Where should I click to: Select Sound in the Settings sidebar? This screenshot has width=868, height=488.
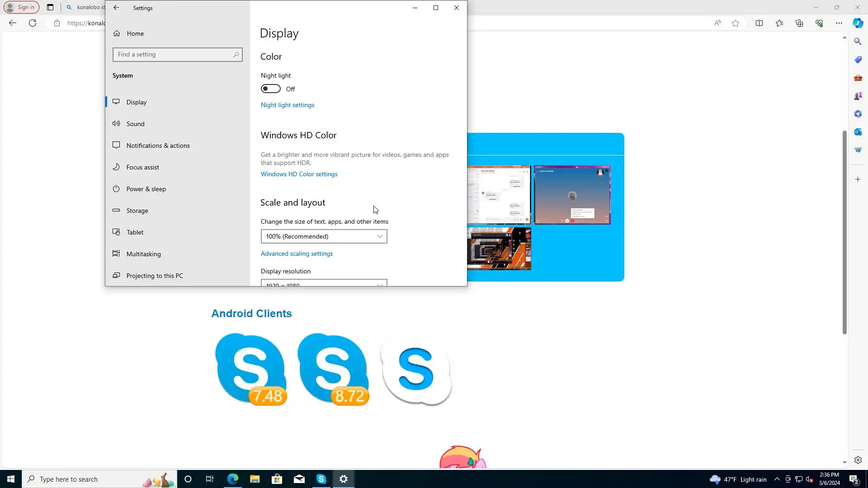[135, 124]
